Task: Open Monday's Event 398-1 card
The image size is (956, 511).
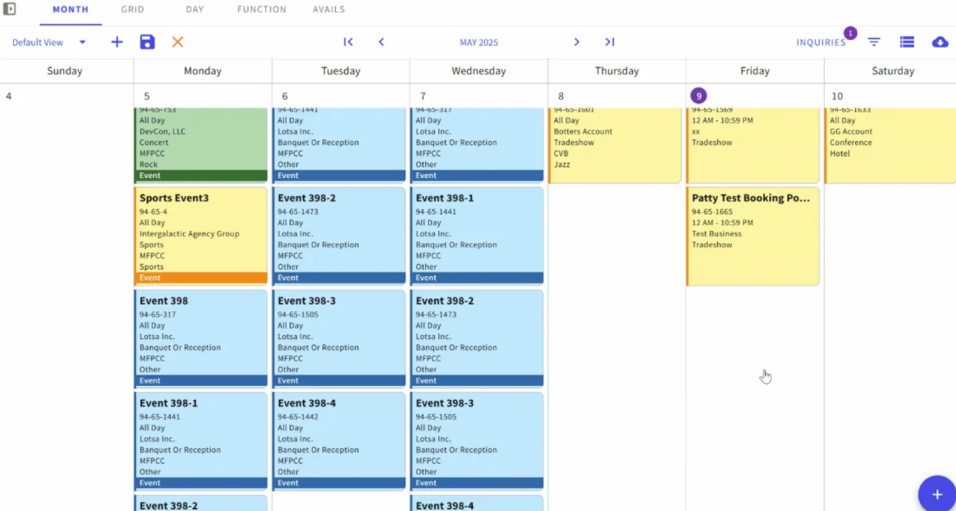Action: pyautogui.click(x=201, y=440)
